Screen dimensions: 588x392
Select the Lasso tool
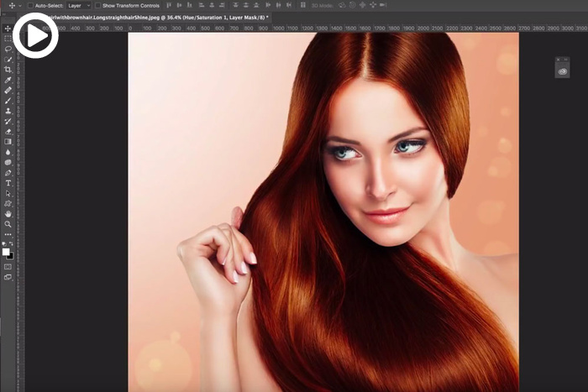pos(8,49)
